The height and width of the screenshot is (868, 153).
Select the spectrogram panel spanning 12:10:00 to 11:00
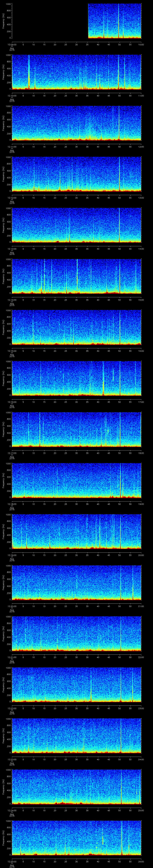tap(76, 72)
